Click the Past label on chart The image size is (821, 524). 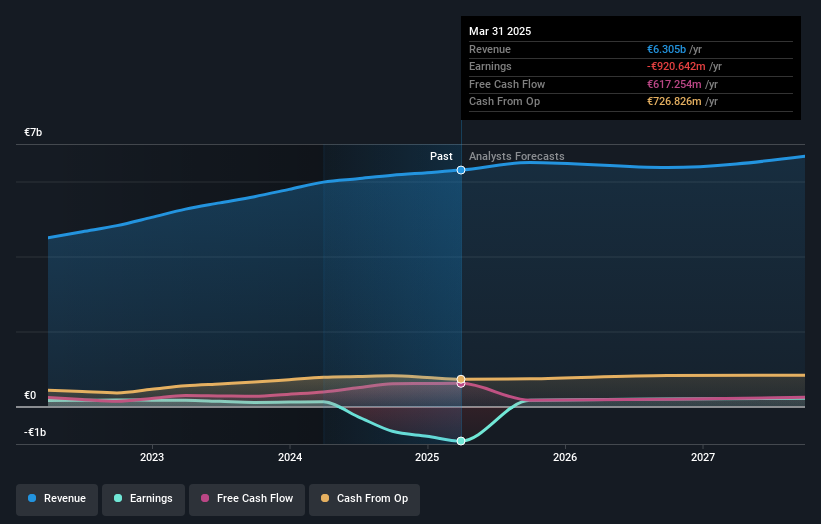click(x=441, y=157)
